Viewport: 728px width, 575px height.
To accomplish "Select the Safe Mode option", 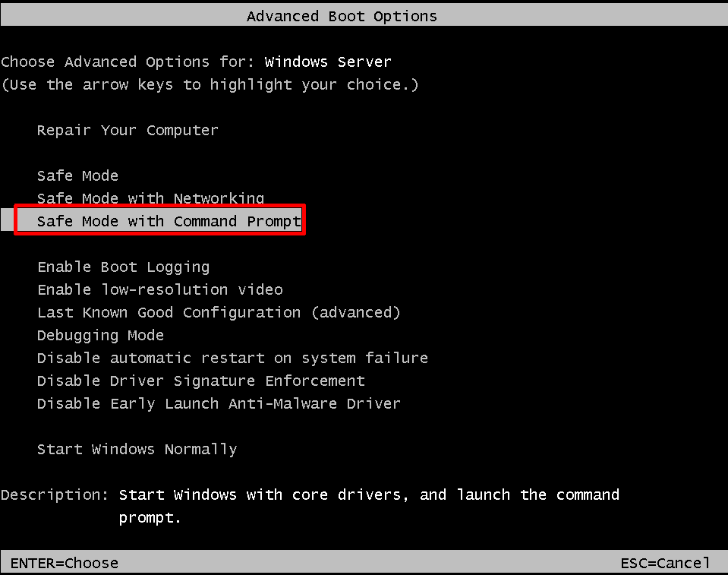I will (77, 175).
